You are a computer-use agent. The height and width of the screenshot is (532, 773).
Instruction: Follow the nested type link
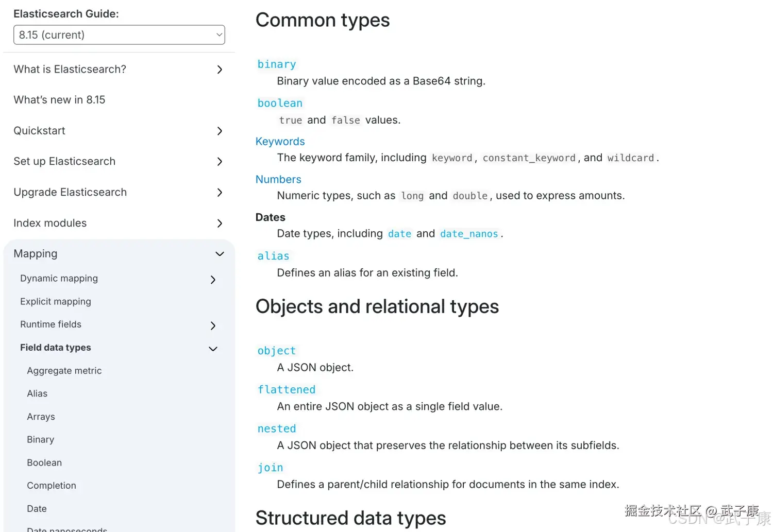(277, 429)
